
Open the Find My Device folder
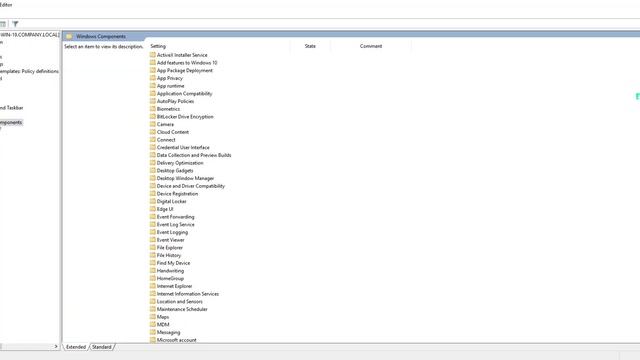pyautogui.click(x=170, y=263)
